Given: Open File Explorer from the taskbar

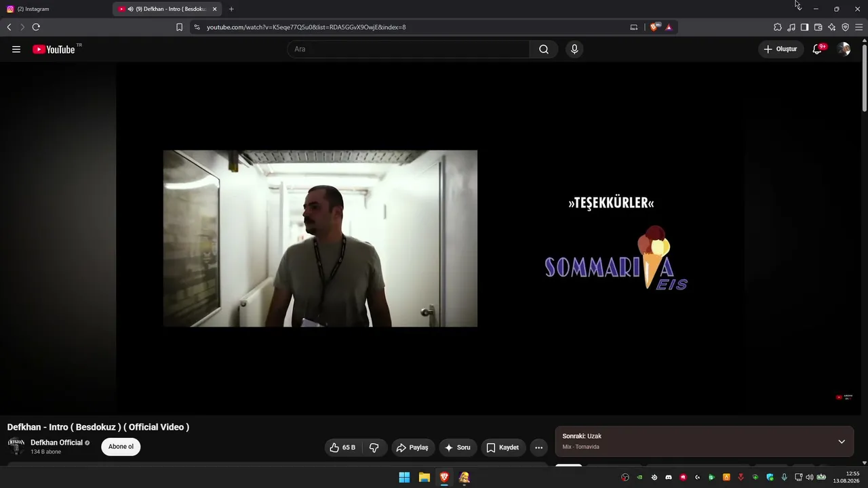Looking at the screenshot, I should pos(425,477).
